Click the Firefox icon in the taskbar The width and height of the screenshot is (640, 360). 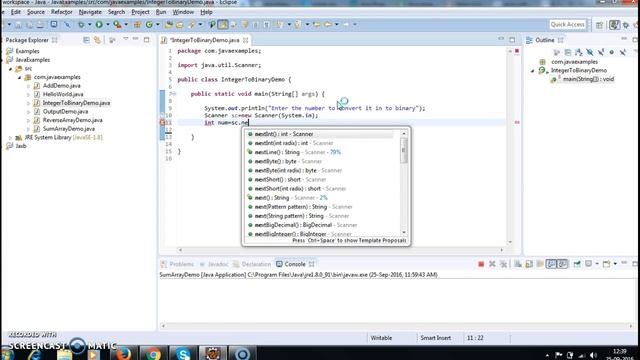point(124,353)
